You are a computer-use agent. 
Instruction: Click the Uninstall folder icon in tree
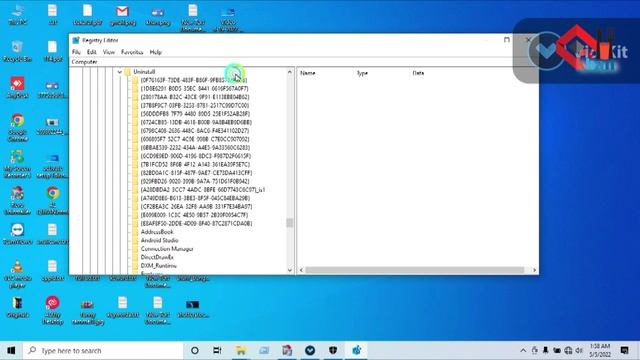(x=128, y=72)
